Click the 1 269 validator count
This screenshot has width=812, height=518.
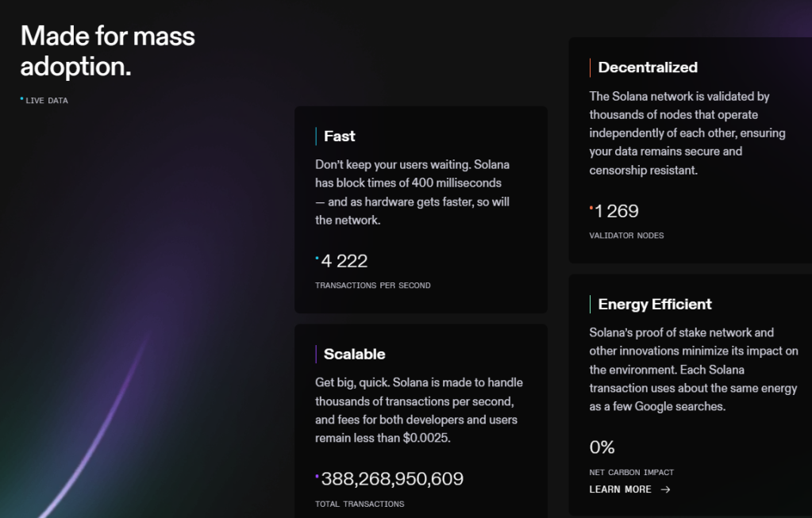(617, 211)
